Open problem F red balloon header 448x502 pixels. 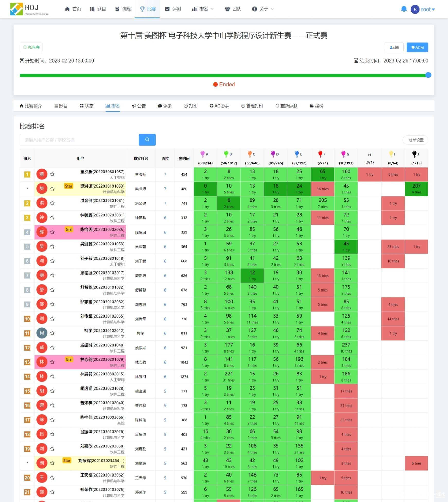[x=322, y=154]
